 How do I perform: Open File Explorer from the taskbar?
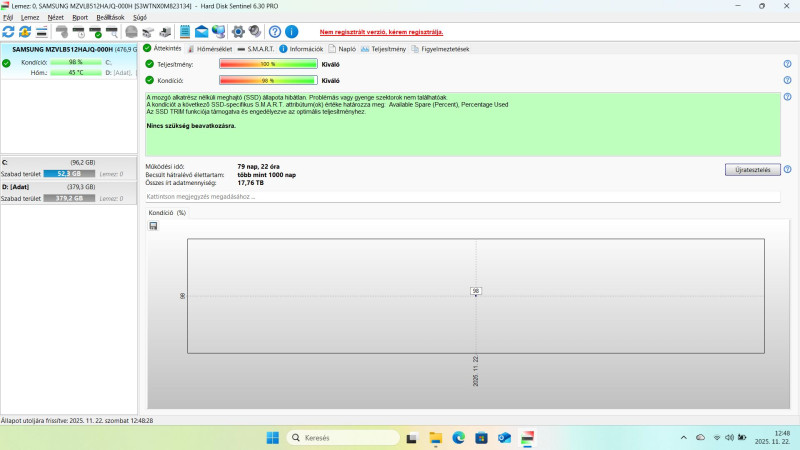(435, 438)
